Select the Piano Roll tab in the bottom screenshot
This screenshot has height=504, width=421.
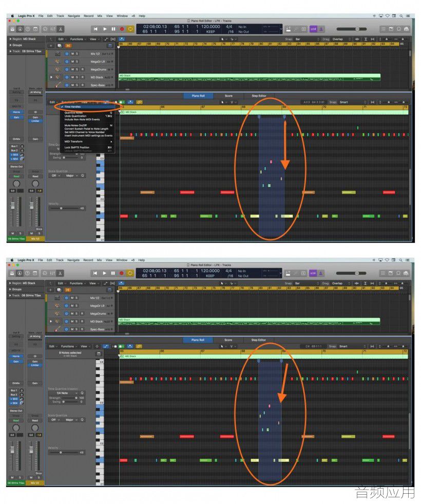(198, 340)
